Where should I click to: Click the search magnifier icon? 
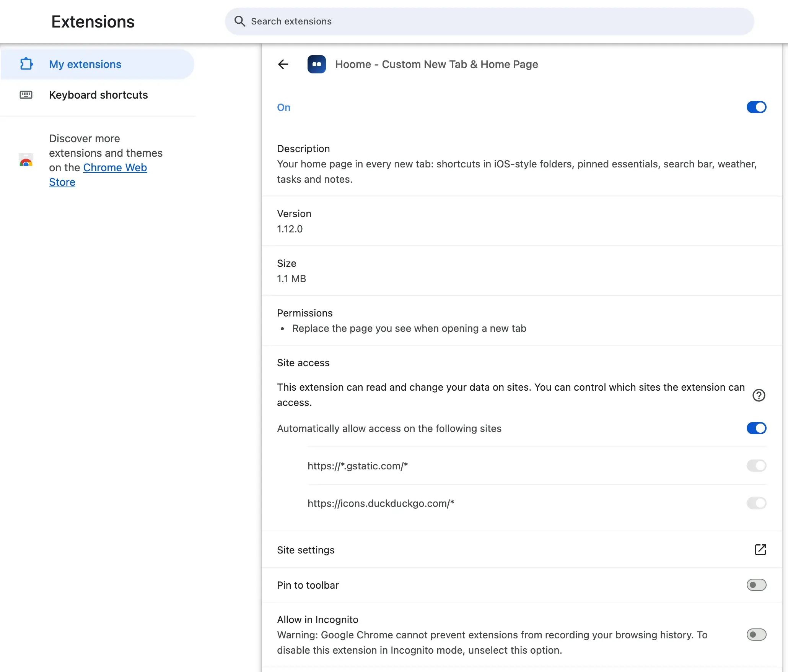(240, 21)
